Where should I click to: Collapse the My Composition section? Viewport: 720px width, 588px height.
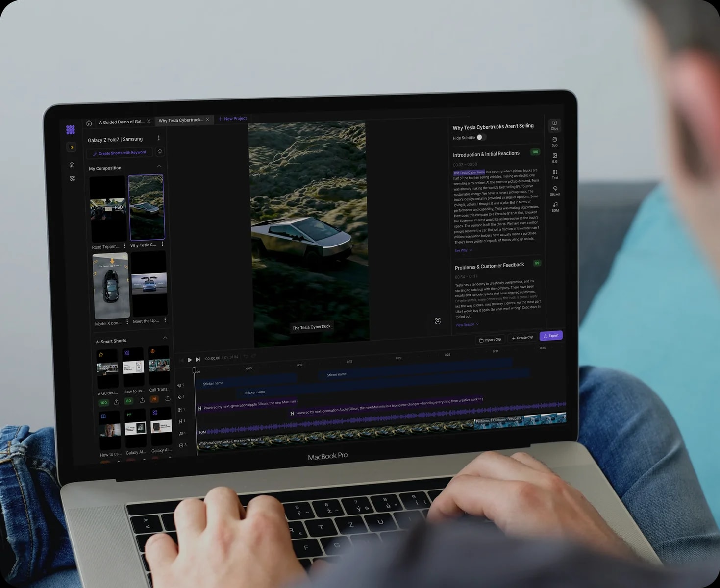(159, 166)
